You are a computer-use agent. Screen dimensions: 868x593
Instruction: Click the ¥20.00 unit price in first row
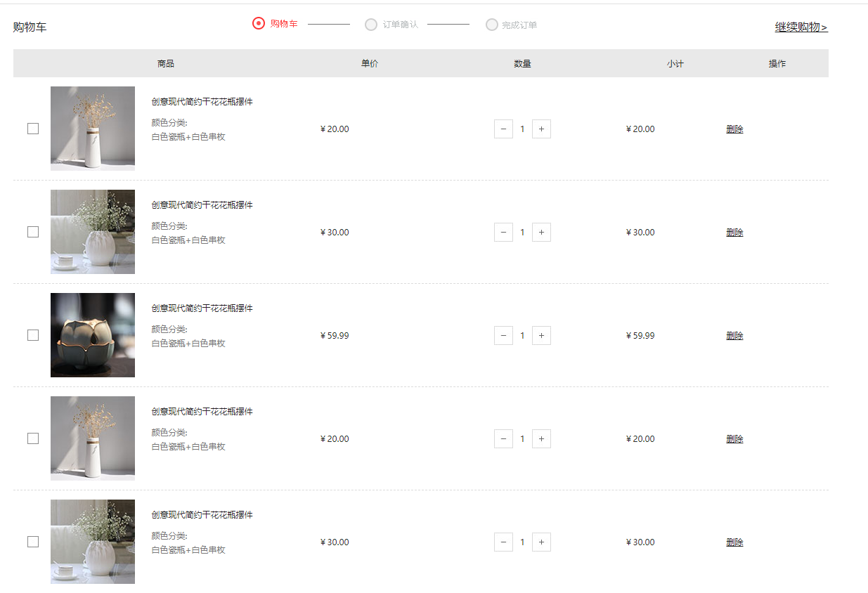tap(335, 129)
